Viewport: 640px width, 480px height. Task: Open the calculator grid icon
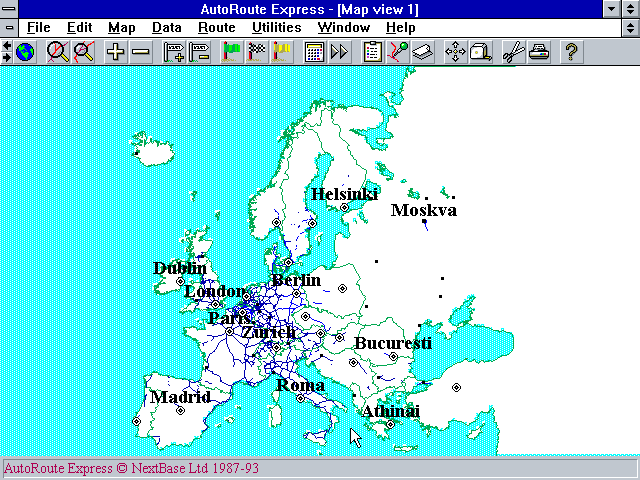pyautogui.click(x=314, y=52)
